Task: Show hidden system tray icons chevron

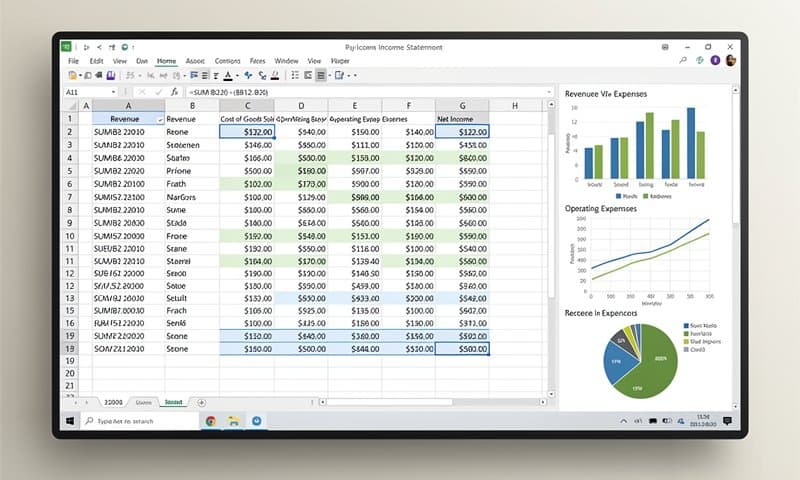Action: 623,421
